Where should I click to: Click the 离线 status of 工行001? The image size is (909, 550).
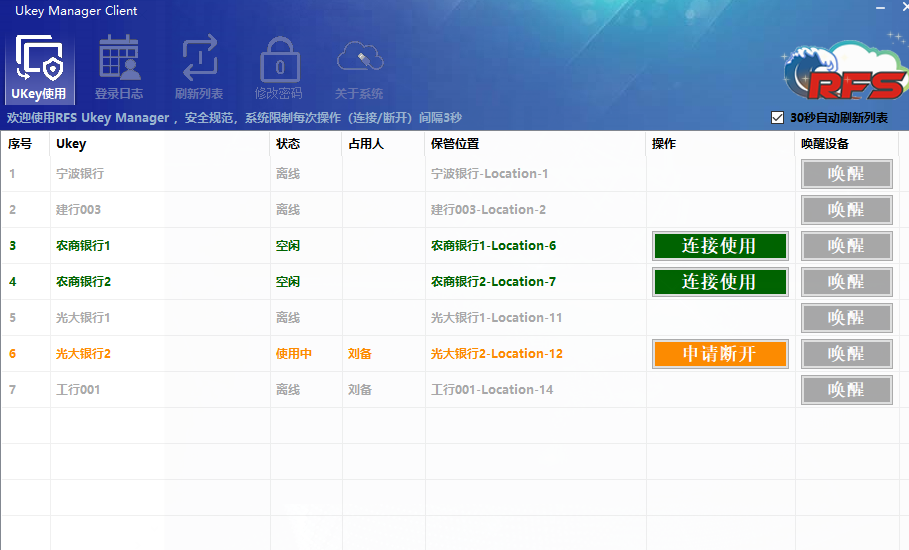pyautogui.click(x=288, y=389)
